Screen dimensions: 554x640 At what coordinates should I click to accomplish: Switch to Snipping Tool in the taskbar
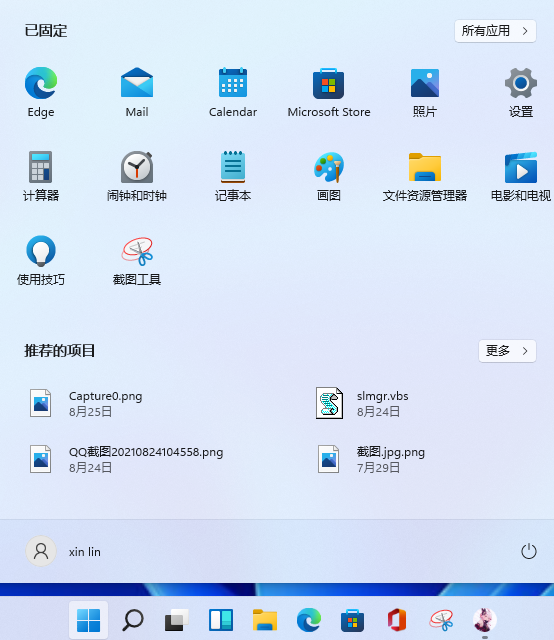[441, 620]
